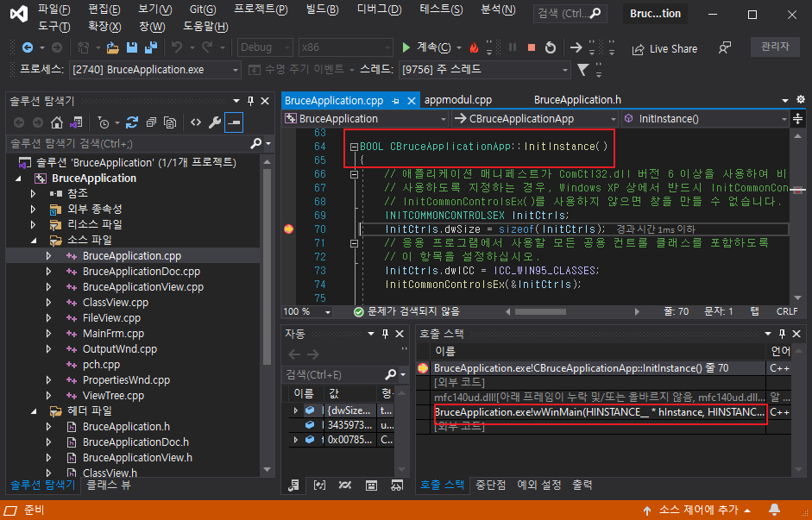Click the Save file floppy icon

(132, 47)
